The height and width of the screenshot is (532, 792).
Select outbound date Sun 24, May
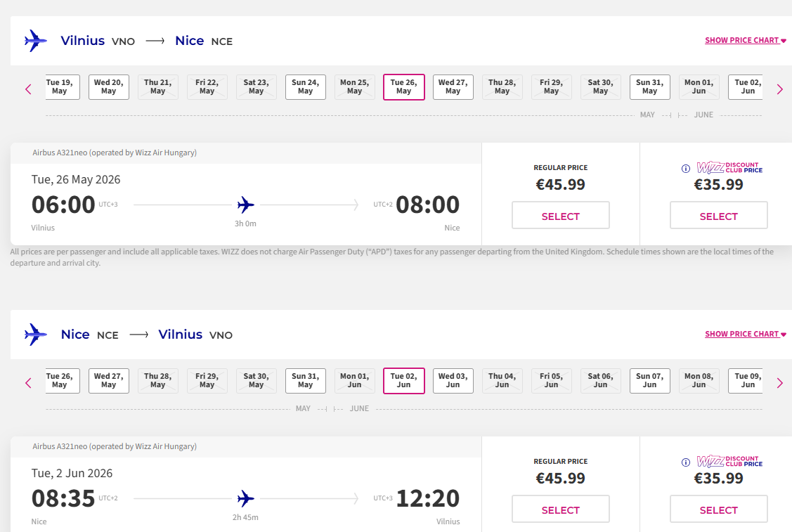pos(305,87)
